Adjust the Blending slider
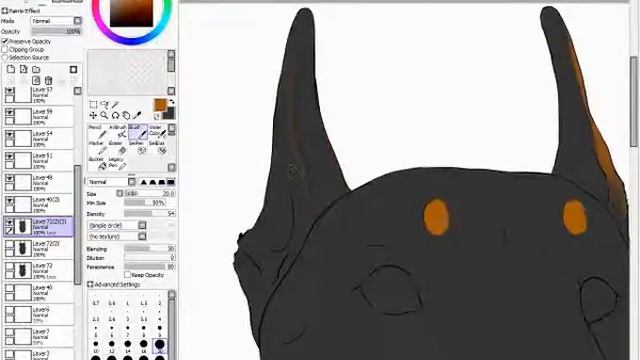 [x=150, y=249]
